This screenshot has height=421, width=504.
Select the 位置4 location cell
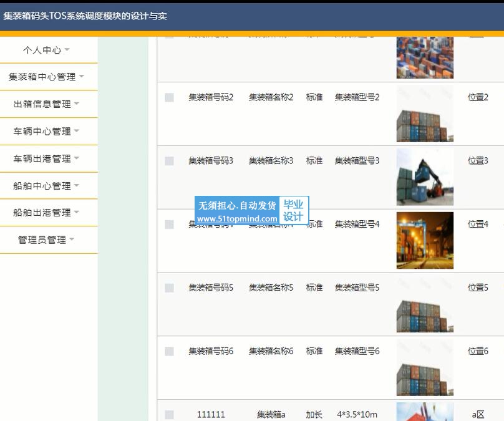478,224
